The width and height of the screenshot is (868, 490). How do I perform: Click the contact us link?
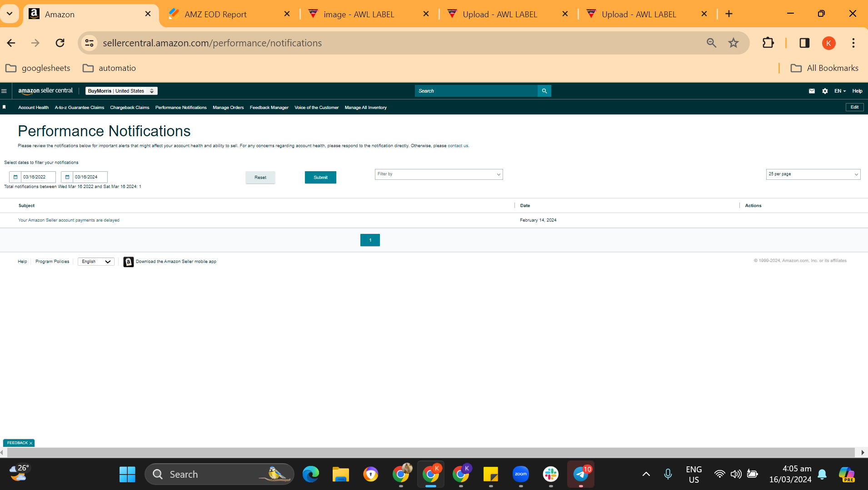[x=458, y=146]
